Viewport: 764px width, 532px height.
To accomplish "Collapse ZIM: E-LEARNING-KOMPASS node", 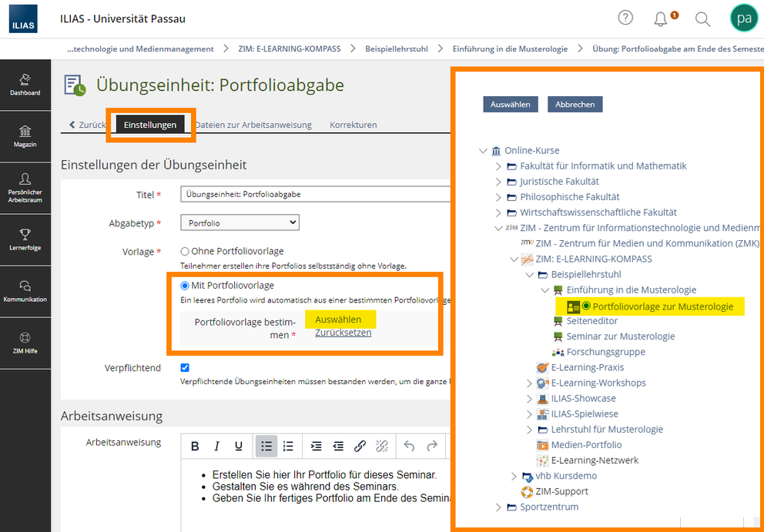I will click(514, 259).
